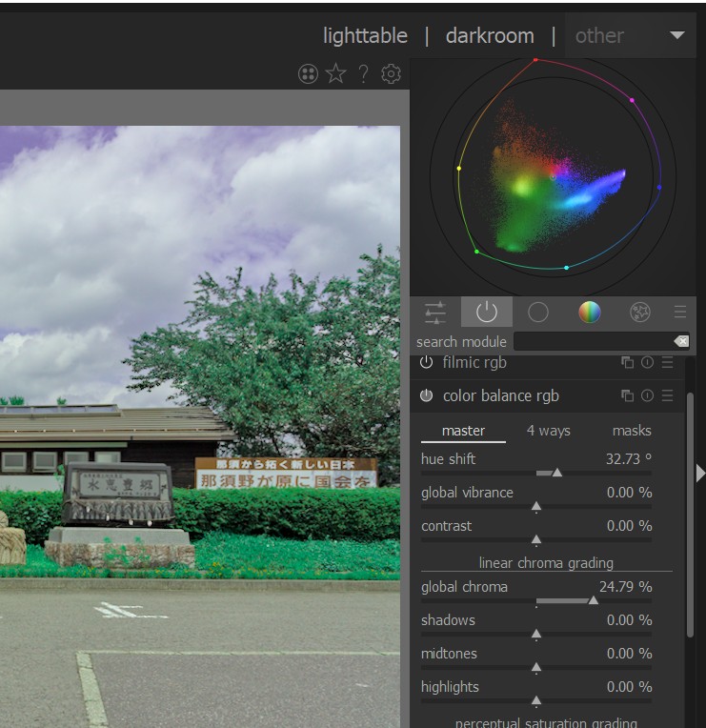The height and width of the screenshot is (728, 706).
Task: Show active modules via power tab icon
Action: click(x=487, y=312)
